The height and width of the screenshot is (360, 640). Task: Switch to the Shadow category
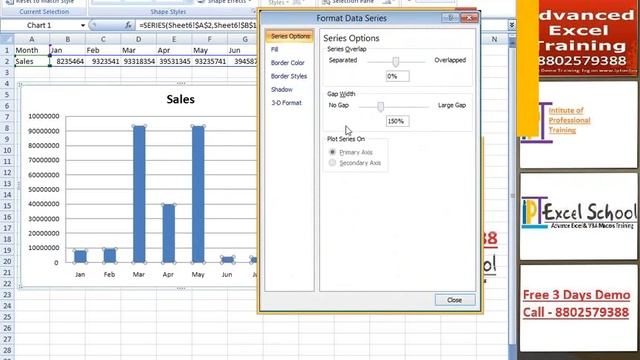pos(282,89)
